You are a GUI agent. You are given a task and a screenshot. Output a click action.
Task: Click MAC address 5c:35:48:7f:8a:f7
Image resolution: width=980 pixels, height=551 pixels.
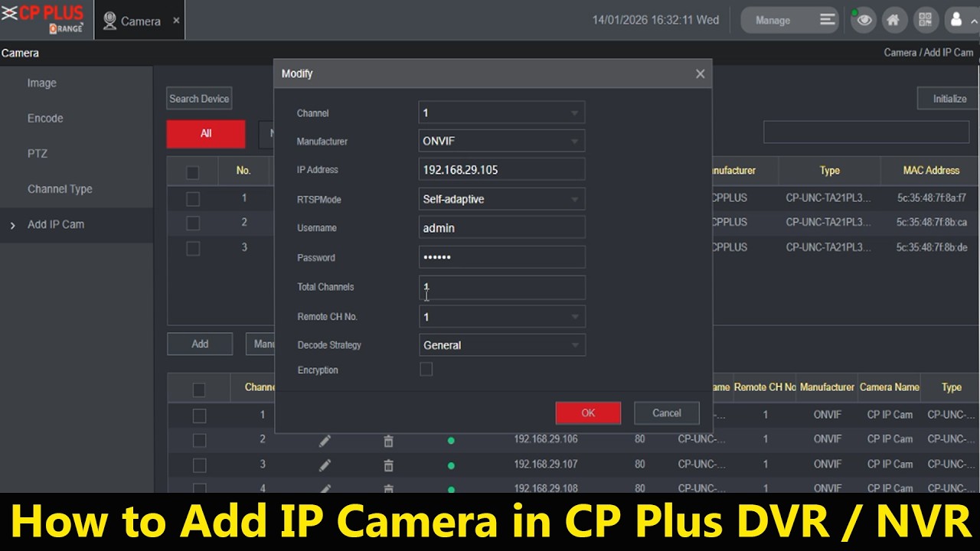click(932, 197)
